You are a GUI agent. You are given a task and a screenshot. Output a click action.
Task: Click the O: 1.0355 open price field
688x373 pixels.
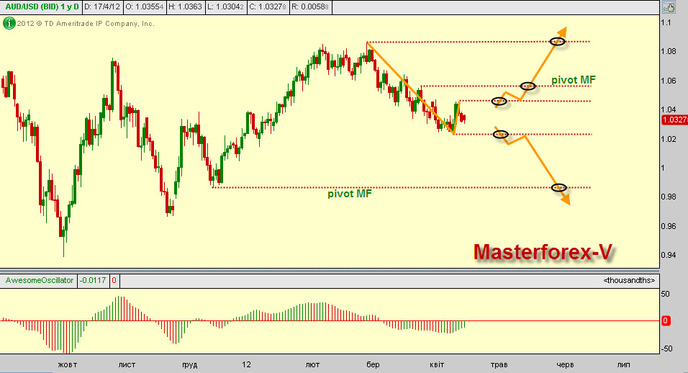pos(144,7)
